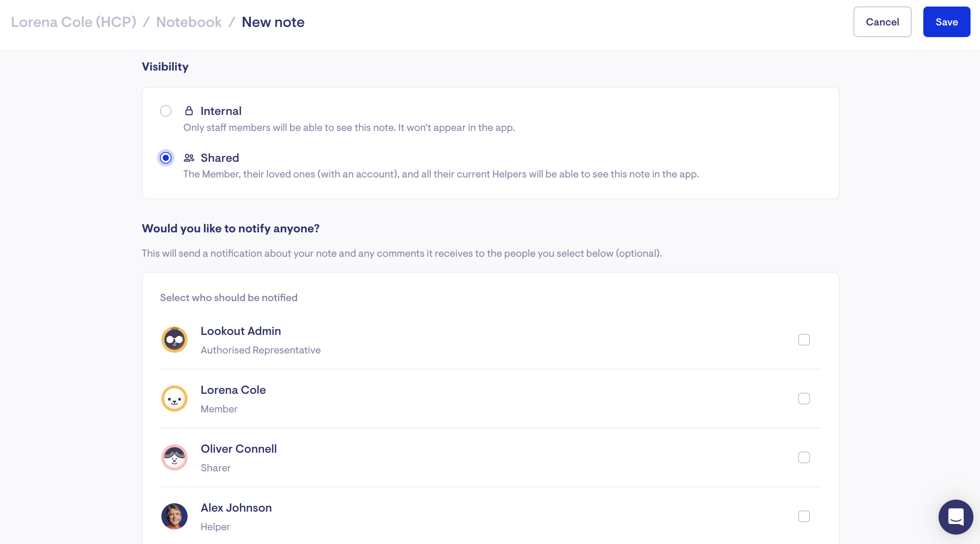Click the Internal option label

[221, 111]
